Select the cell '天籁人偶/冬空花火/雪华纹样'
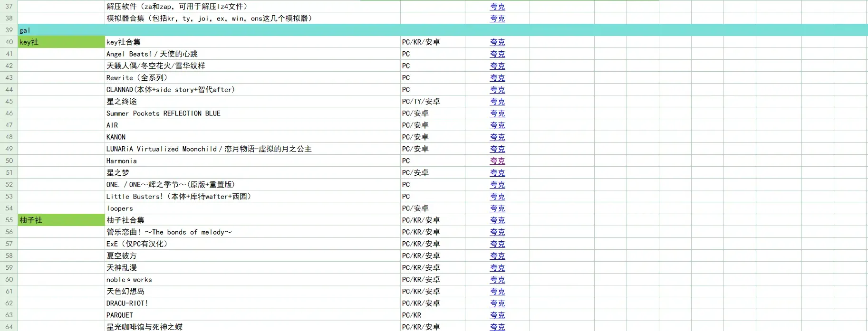The image size is (868, 331). pos(252,66)
